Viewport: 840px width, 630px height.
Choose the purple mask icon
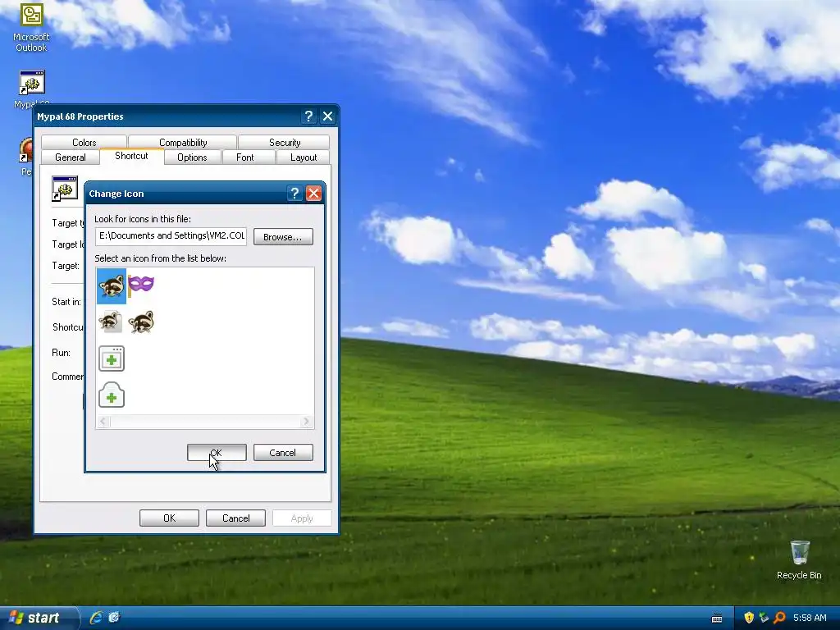[x=141, y=285]
